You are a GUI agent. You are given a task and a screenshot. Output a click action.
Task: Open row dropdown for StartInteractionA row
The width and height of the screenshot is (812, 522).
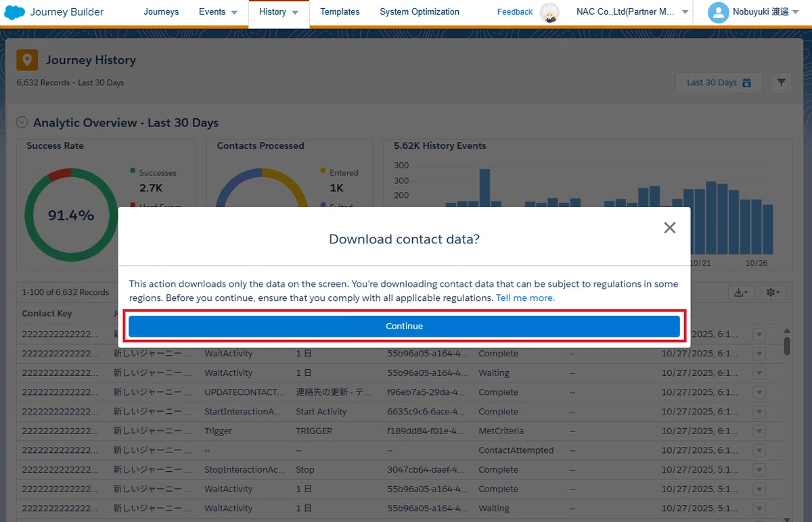click(759, 412)
